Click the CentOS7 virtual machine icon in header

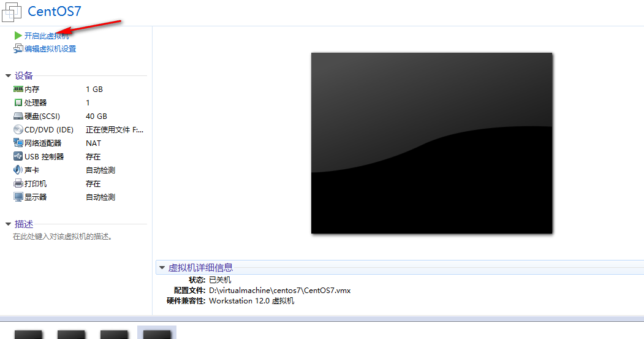click(12, 12)
